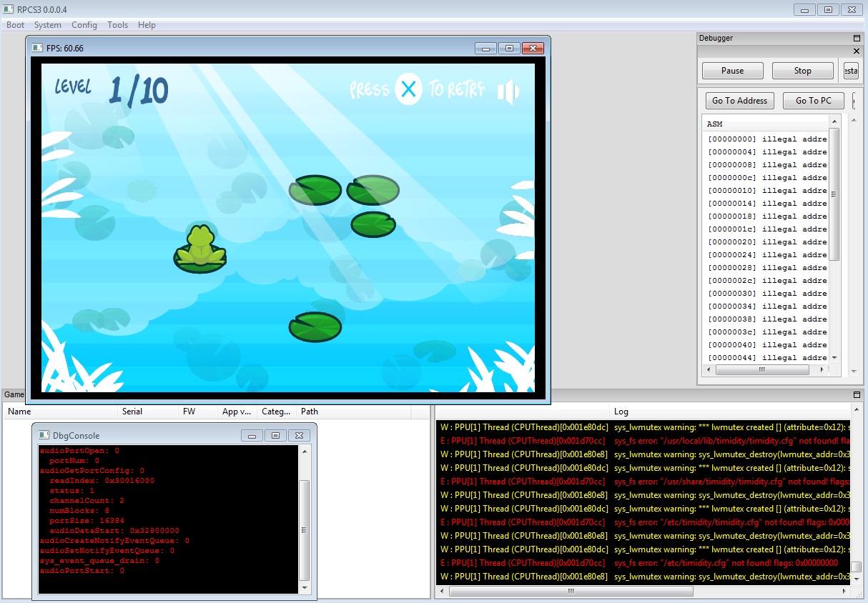Click 'portSize: 16384' in DbgConsole
This screenshot has height=603, width=868.
tap(87, 521)
